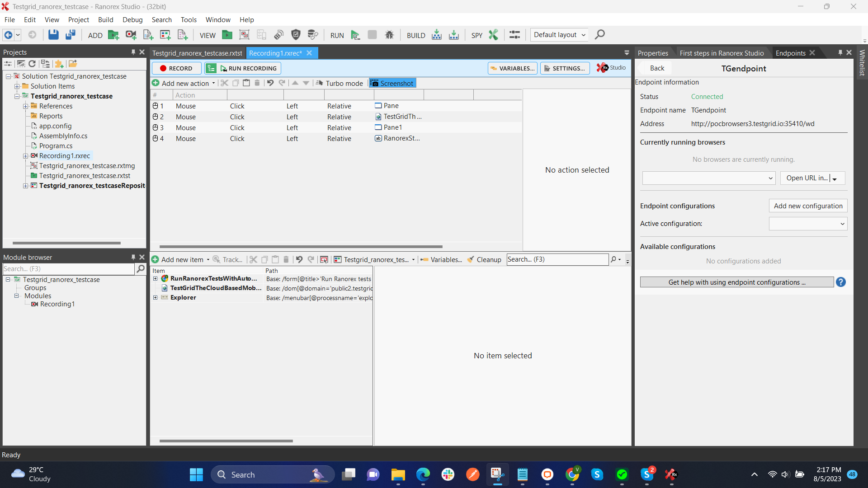Collapse the Solution Testgrid_ranorex_testcase node
Viewport: 868px width, 488px height.
(8, 76)
